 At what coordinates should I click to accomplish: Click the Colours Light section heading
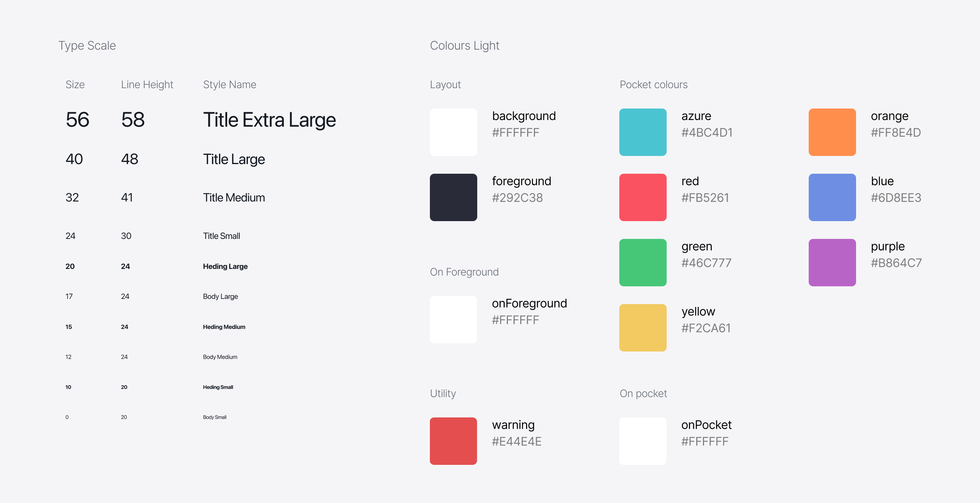(465, 46)
